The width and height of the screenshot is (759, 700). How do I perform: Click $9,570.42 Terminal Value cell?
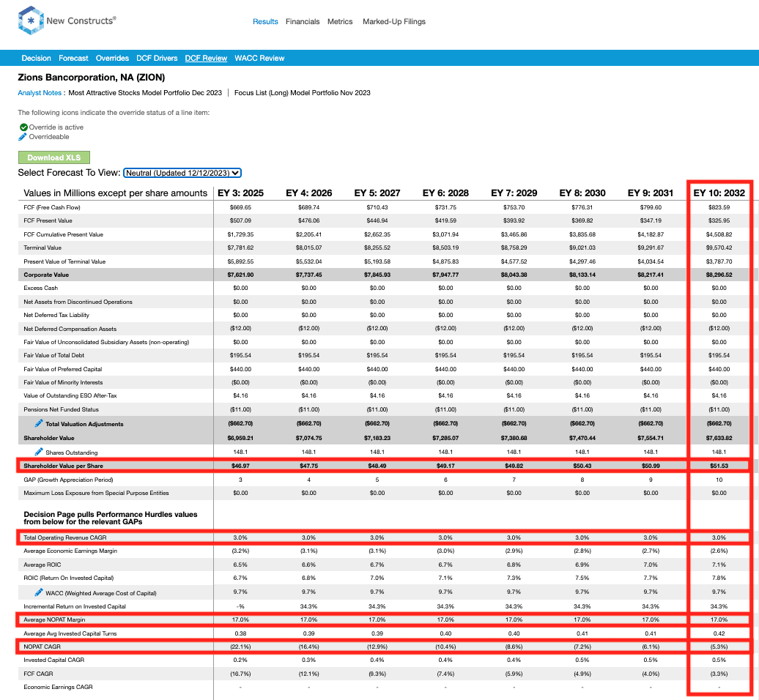coord(719,247)
